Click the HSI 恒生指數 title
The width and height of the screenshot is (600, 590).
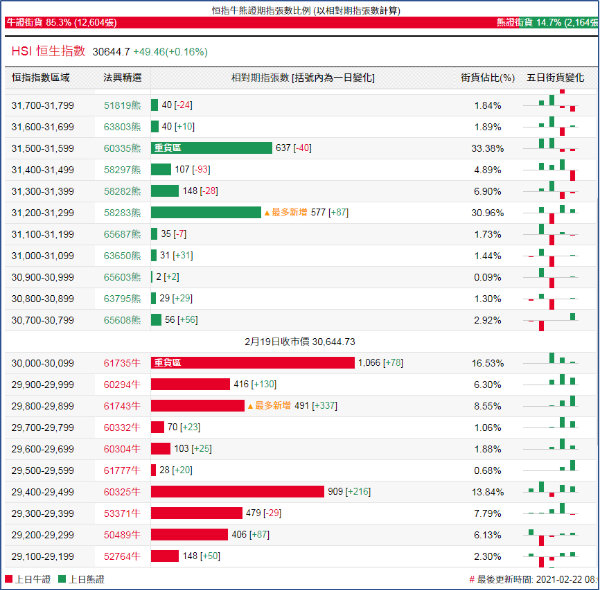point(48,51)
